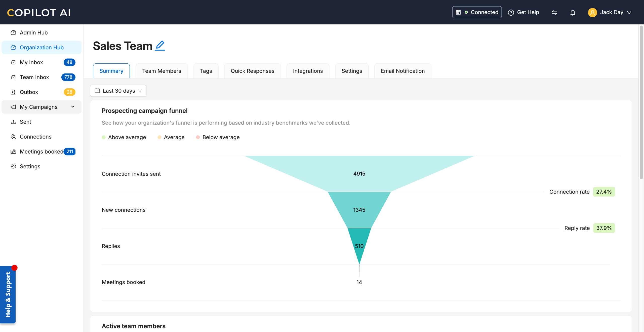Image resolution: width=644 pixels, height=332 pixels.
Task: Open the notifications bell icon
Action: [573, 12]
